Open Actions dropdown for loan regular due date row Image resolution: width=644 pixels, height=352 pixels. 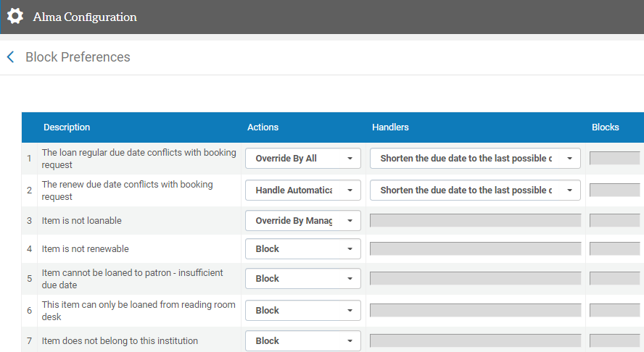[x=303, y=159]
